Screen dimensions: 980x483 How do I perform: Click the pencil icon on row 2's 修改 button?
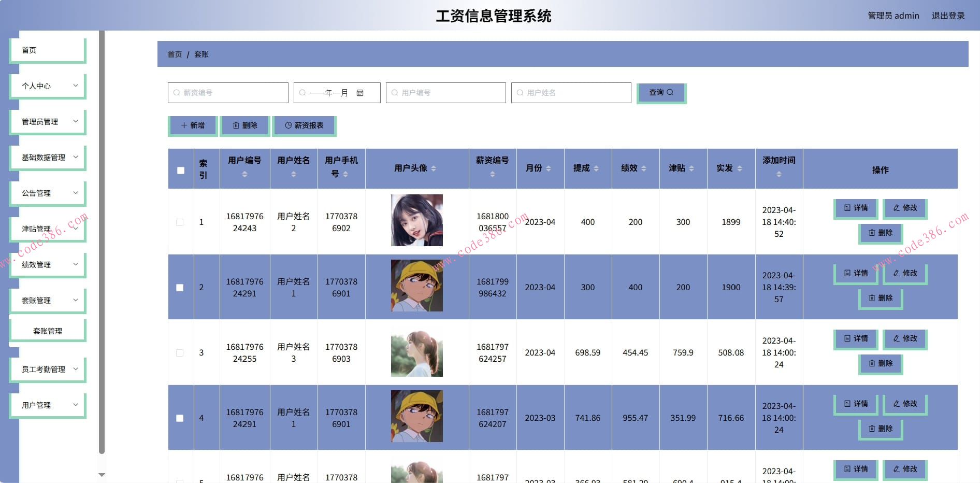[x=897, y=273]
